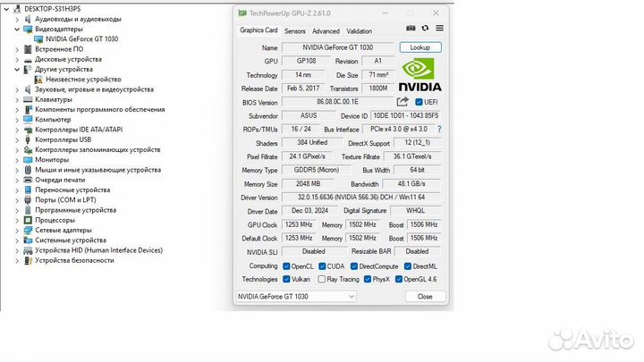Click the Мониторы monitor icon
644x362 pixels.
tap(28, 160)
